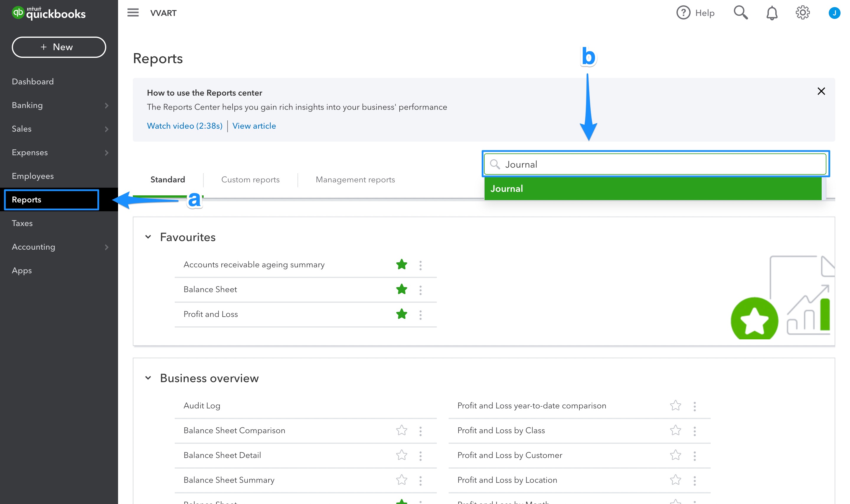Open the hamburger navigation menu
Image resolution: width=850 pixels, height=504 pixels.
click(133, 13)
